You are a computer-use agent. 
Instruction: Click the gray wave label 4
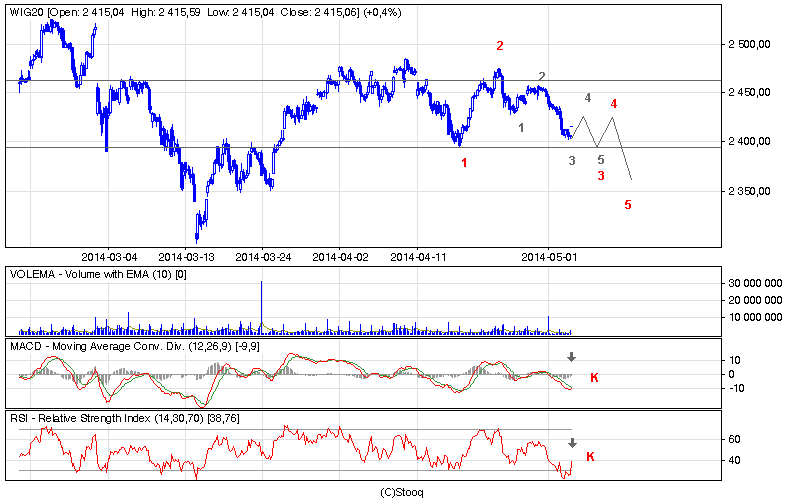coord(588,97)
